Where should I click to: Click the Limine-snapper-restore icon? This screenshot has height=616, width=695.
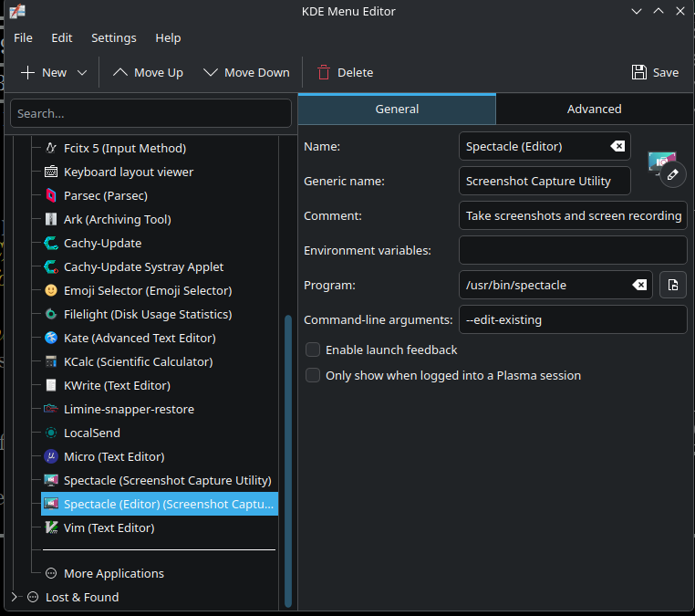click(x=51, y=409)
